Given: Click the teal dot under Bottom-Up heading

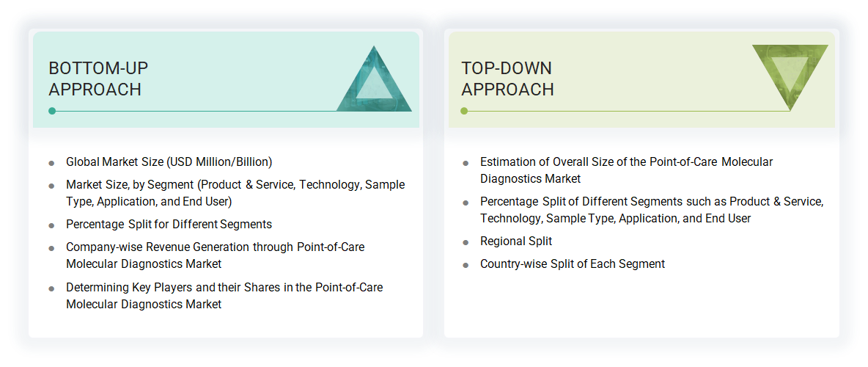Looking at the screenshot, I should [52, 111].
